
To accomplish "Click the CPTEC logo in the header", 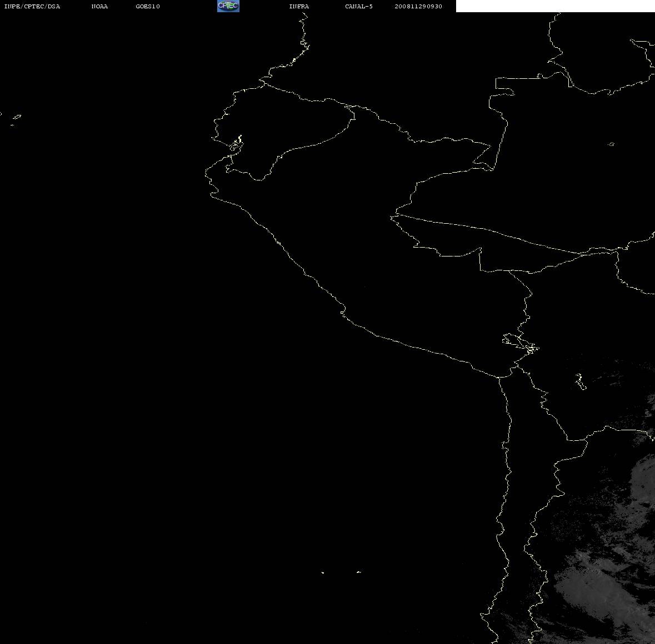I will 228,6.
